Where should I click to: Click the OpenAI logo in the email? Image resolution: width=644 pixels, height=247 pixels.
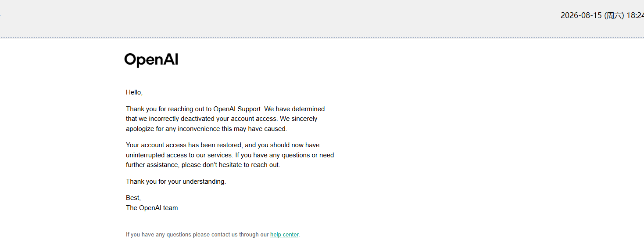click(x=151, y=60)
